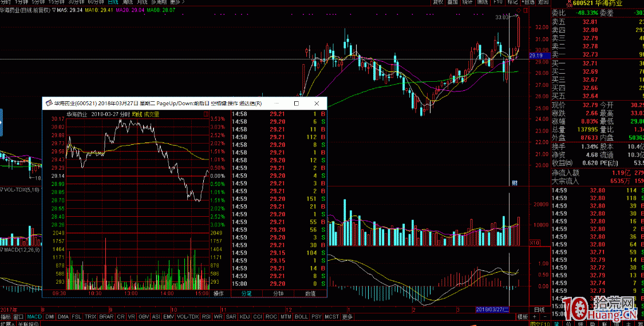Click the 日线 label at chart bottom right
Image resolution: width=644 pixels, height=326 pixels.
pos(539,309)
